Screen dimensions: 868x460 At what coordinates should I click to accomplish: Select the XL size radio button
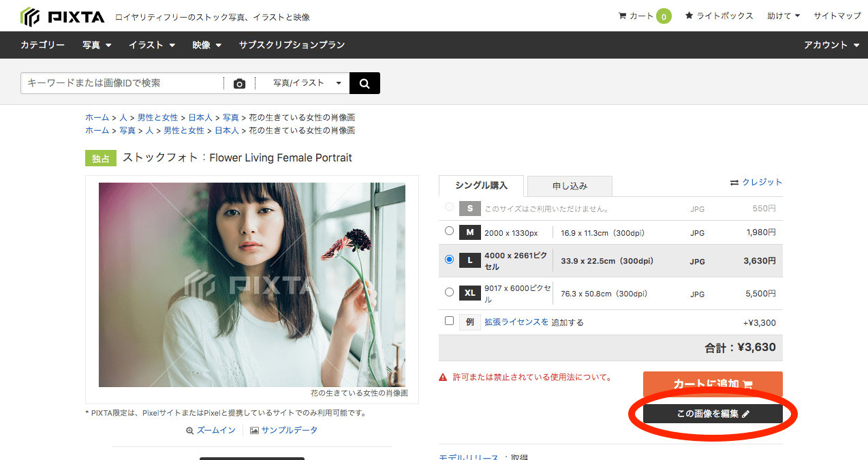449,292
